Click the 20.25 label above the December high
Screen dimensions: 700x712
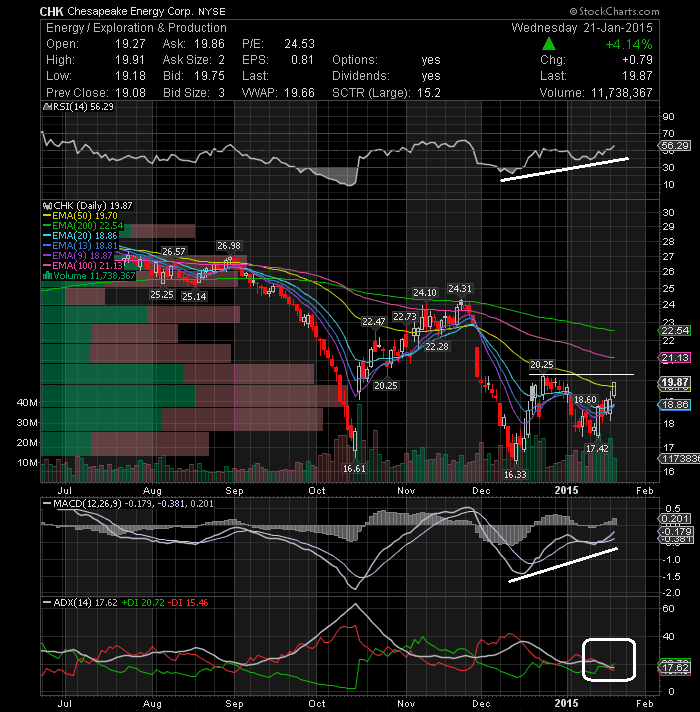(x=542, y=365)
